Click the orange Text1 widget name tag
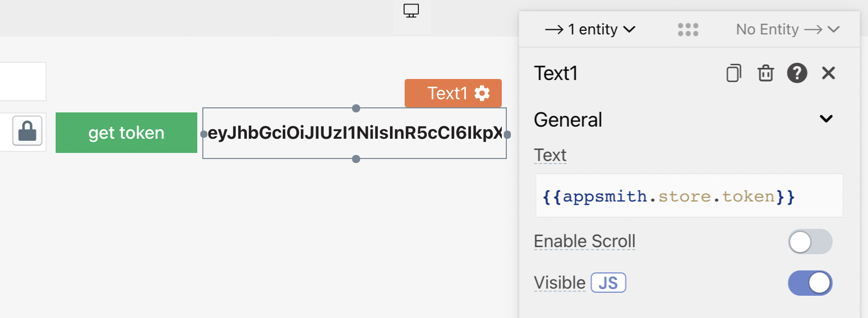Screen dimensions: 868x318 (447, 93)
